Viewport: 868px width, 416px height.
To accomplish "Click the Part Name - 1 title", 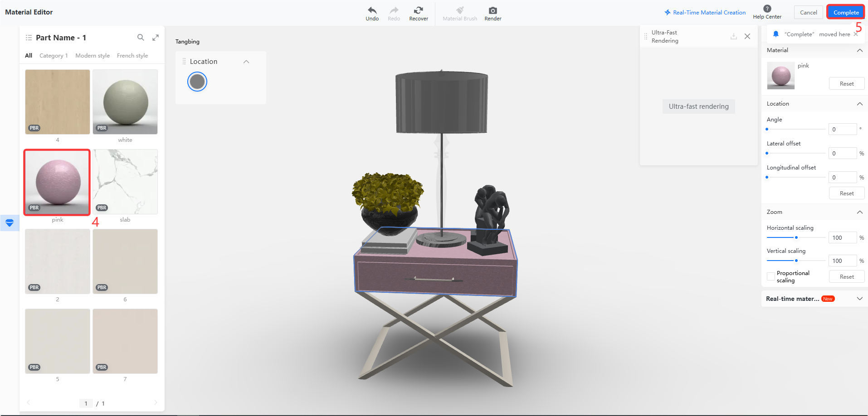I will point(61,38).
